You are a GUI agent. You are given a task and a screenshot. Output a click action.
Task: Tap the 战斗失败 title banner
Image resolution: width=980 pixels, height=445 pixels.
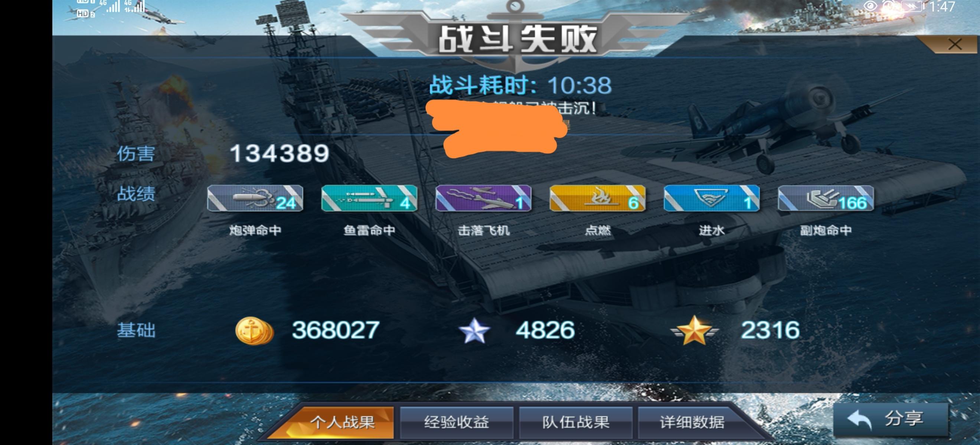(517, 40)
